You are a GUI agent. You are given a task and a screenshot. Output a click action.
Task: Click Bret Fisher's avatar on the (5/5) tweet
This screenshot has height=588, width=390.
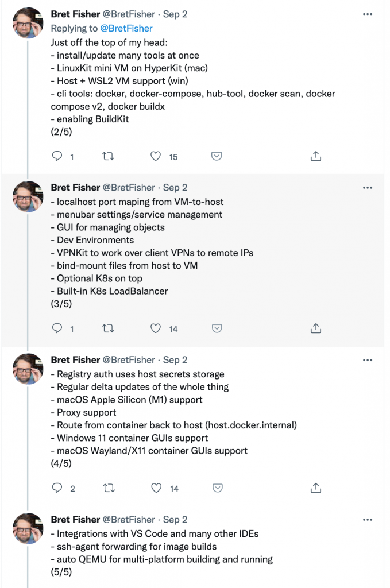[x=28, y=528]
